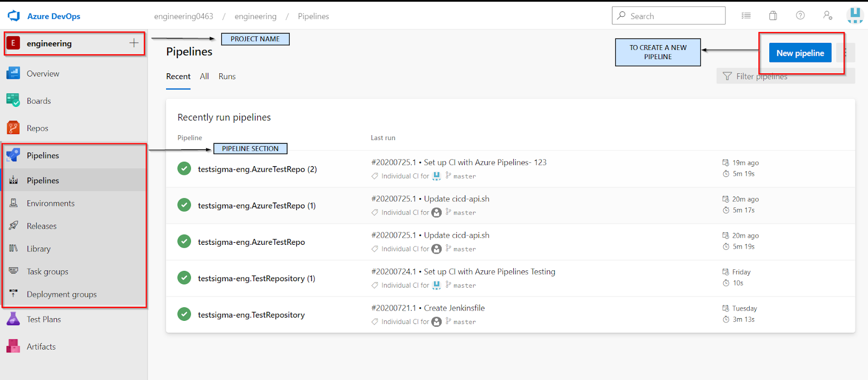
Task: Click the Friday run date
Action: [x=741, y=272]
